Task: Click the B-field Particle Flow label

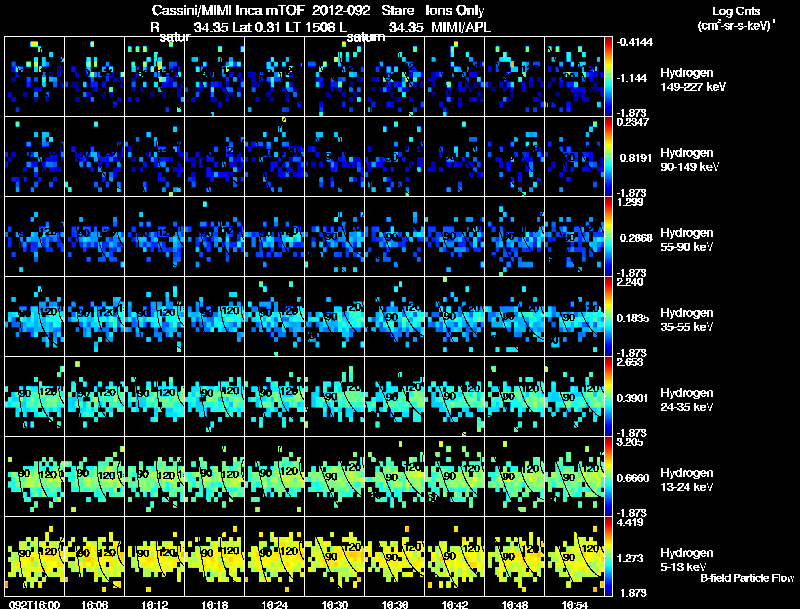Action: point(747,578)
